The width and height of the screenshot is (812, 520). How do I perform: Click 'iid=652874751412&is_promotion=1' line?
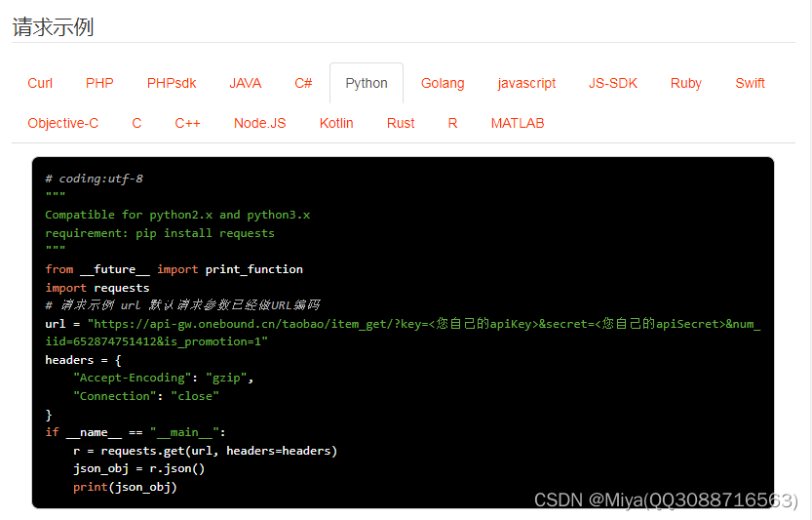pyautogui.click(x=156, y=341)
